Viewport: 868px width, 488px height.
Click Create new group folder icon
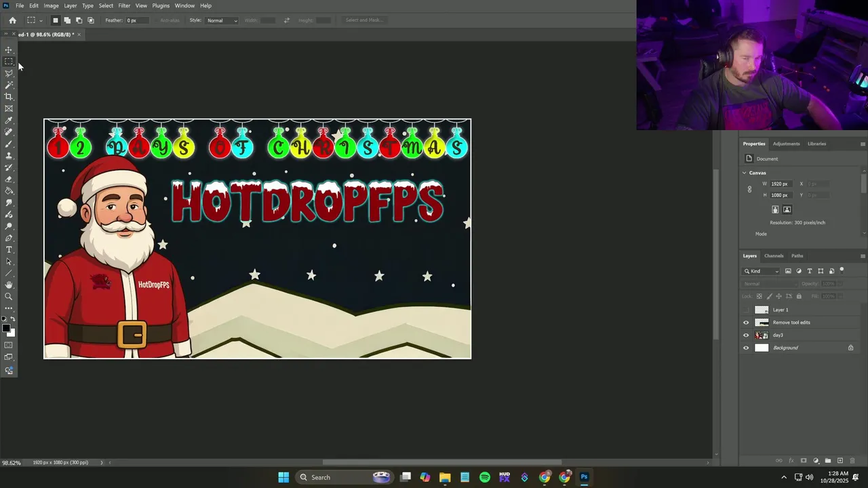pyautogui.click(x=828, y=461)
